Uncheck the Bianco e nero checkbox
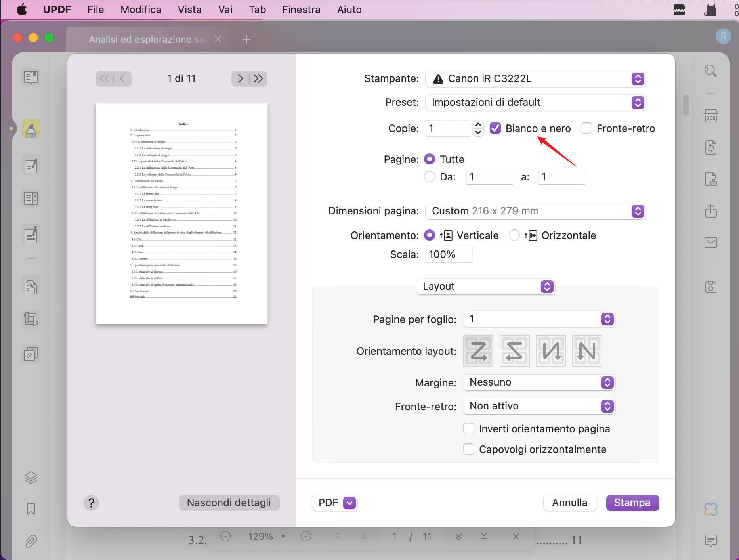The height and width of the screenshot is (560, 739). click(x=495, y=128)
